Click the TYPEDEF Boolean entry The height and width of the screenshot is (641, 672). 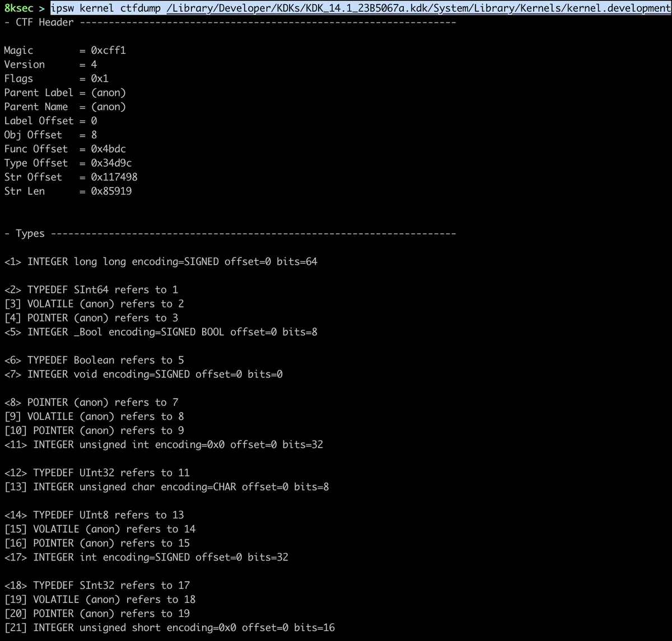(94, 360)
